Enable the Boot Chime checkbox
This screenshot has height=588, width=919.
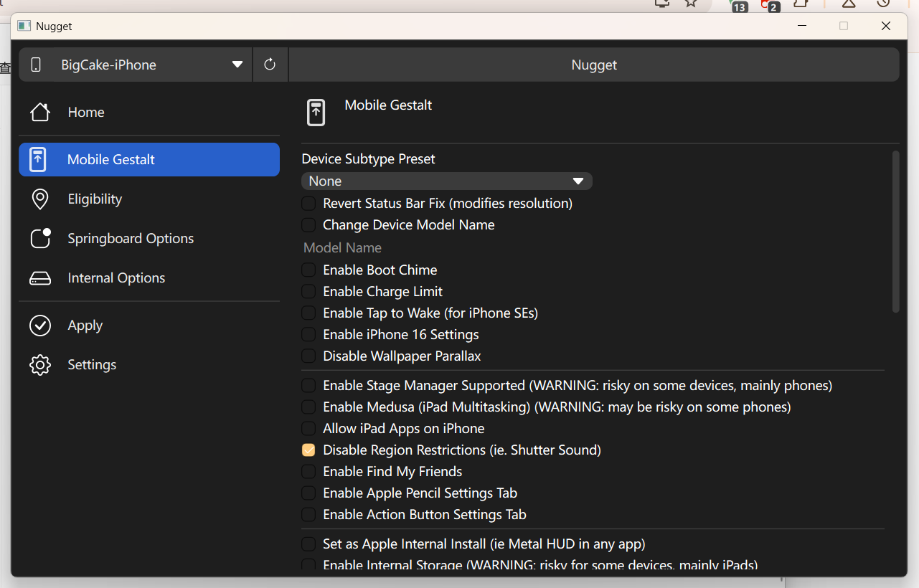[x=308, y=270]
